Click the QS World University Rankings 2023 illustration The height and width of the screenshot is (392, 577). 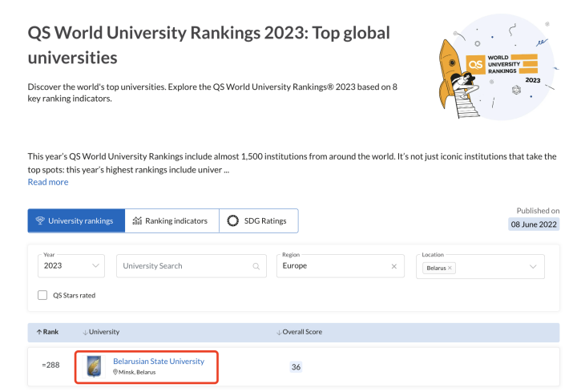[x=498, y=67]
